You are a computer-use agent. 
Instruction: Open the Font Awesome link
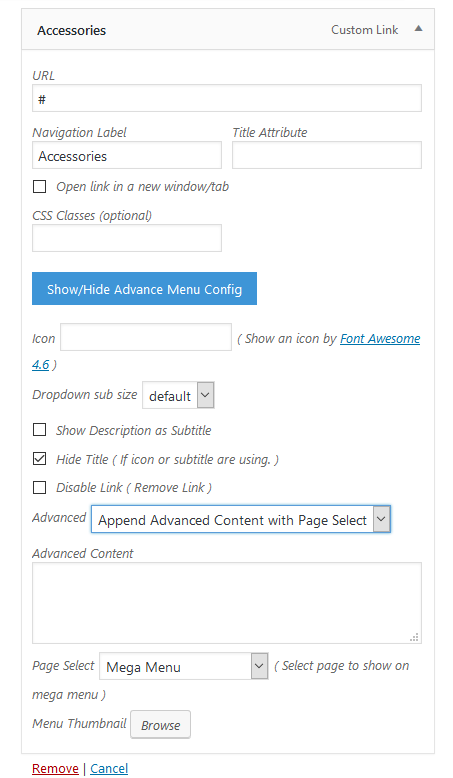(380, 338)
